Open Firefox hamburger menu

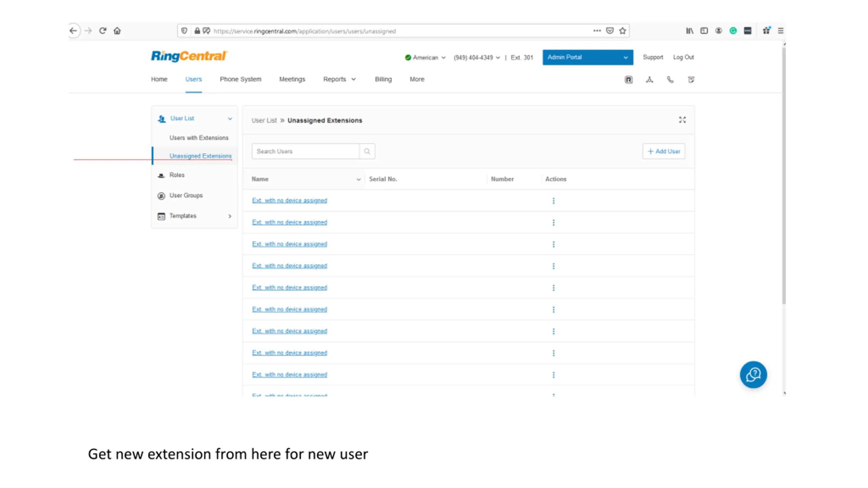click(x=781, y=31)
